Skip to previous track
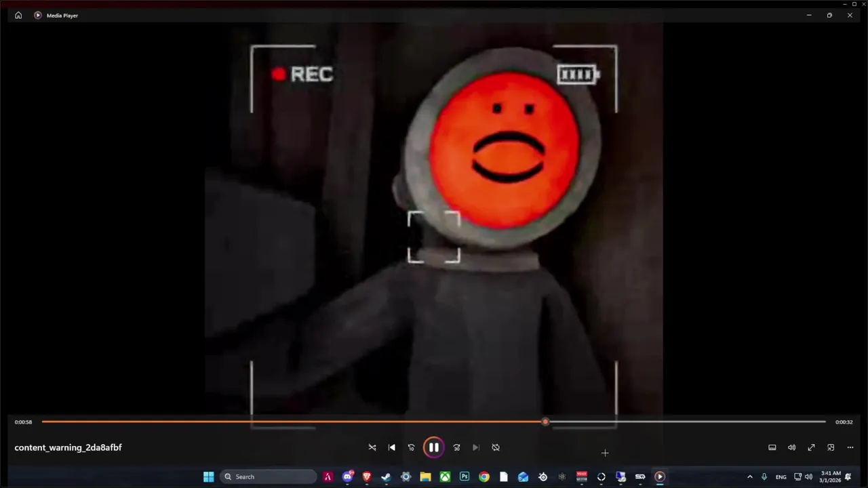 (391, 447)
